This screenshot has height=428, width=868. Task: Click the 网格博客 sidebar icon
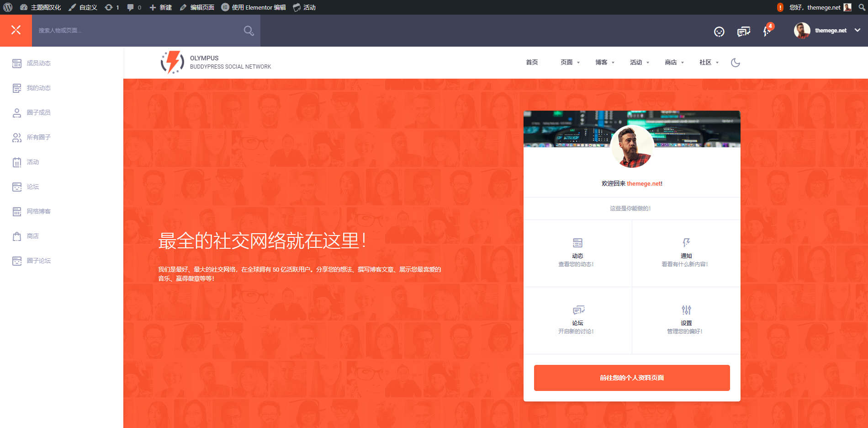17,211
